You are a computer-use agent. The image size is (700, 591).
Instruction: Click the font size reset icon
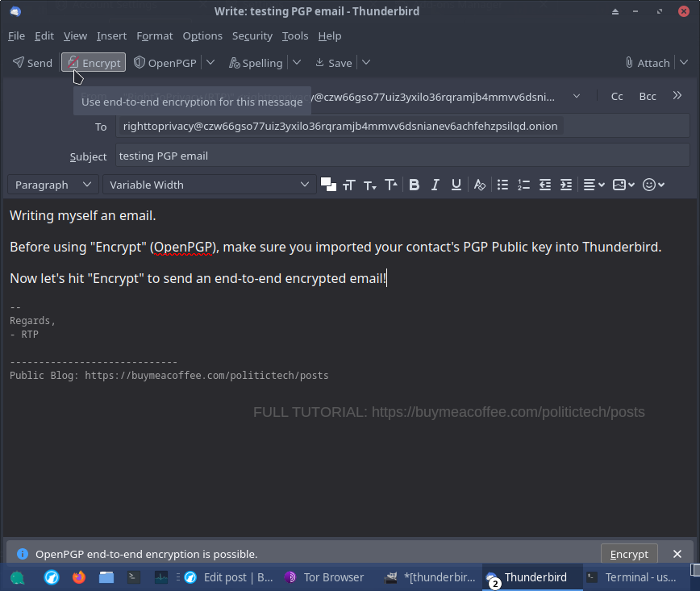point(349,185)
